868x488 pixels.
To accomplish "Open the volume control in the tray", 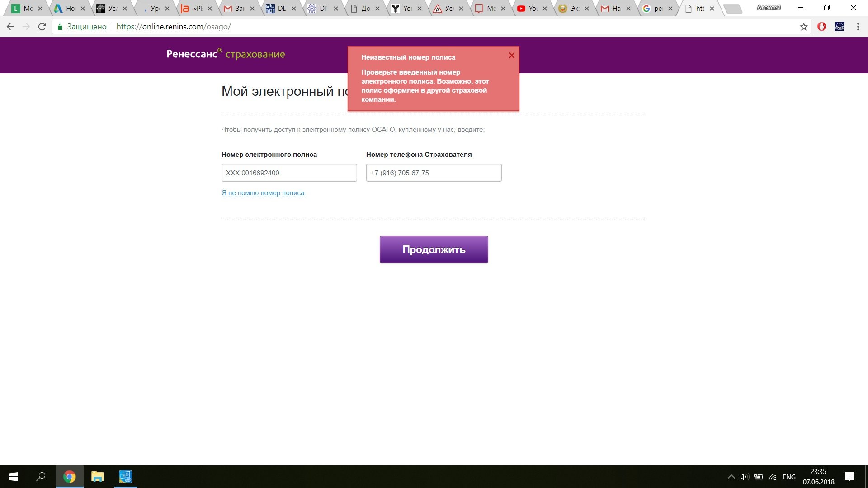I will click(x=744, y=477).
